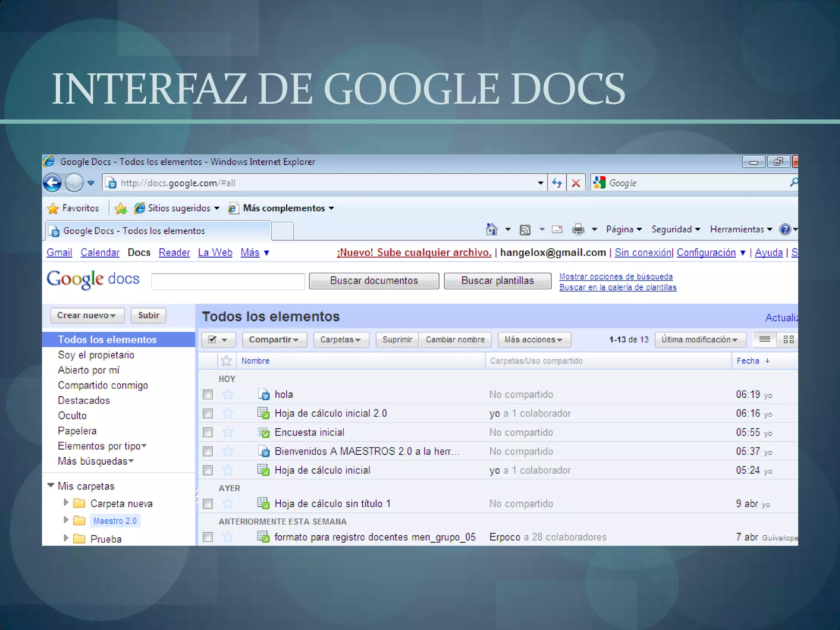The width and height of the screenshot is (840, 630).
Task: Expand 'Elementos por tipo' list
Action: coord(102,446)
